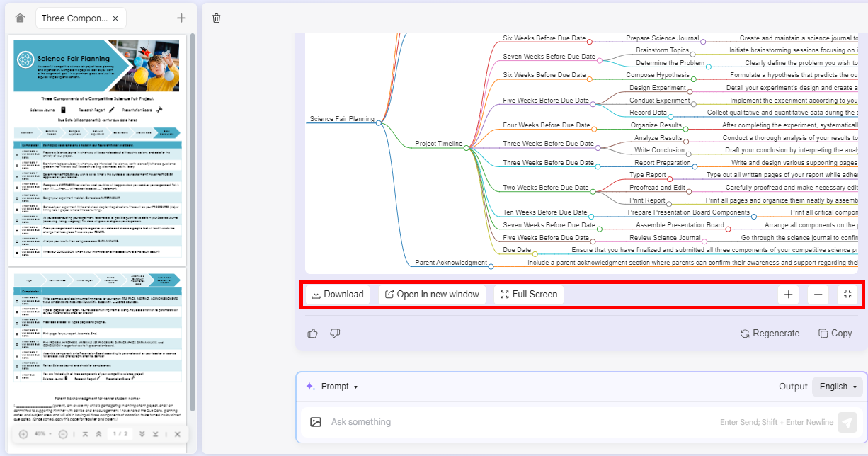Zoom in the mind map with plus
The width and height of the screenshot is (868, 456).
788,295
